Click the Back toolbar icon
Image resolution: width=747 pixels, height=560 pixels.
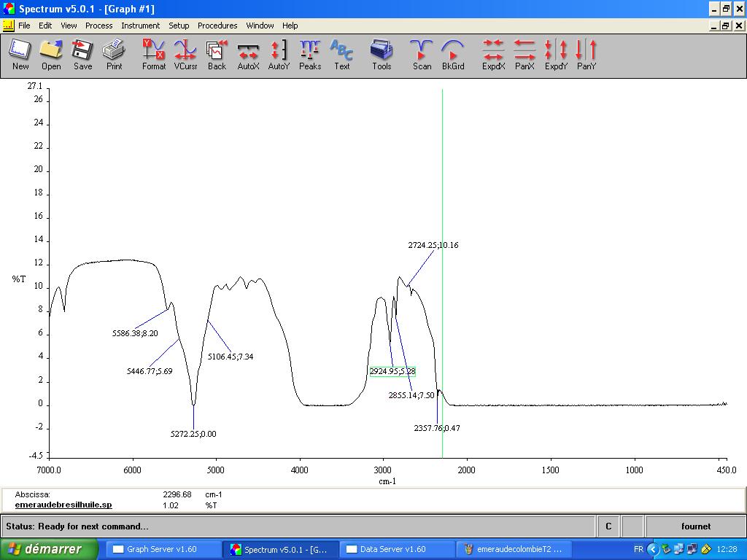217,55
